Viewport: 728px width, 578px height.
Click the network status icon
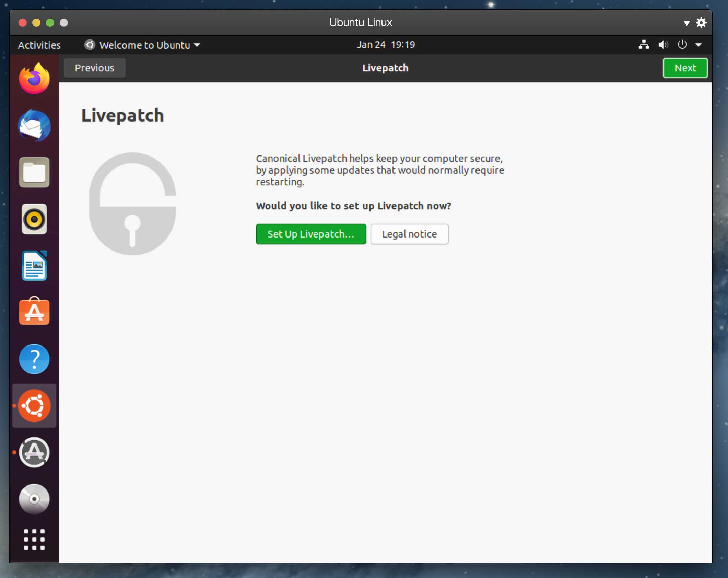(644, 45)
